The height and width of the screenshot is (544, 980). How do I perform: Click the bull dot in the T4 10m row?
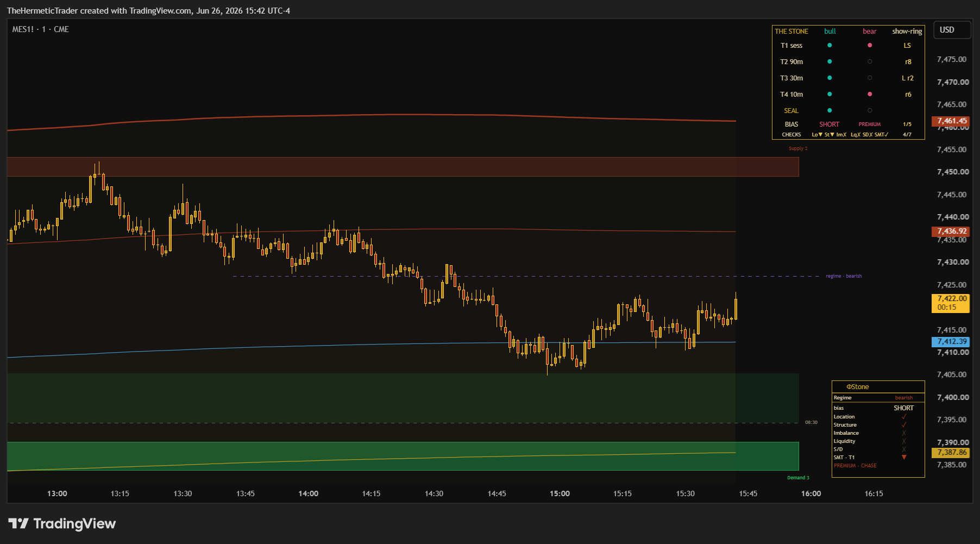(x=830, y=94)
